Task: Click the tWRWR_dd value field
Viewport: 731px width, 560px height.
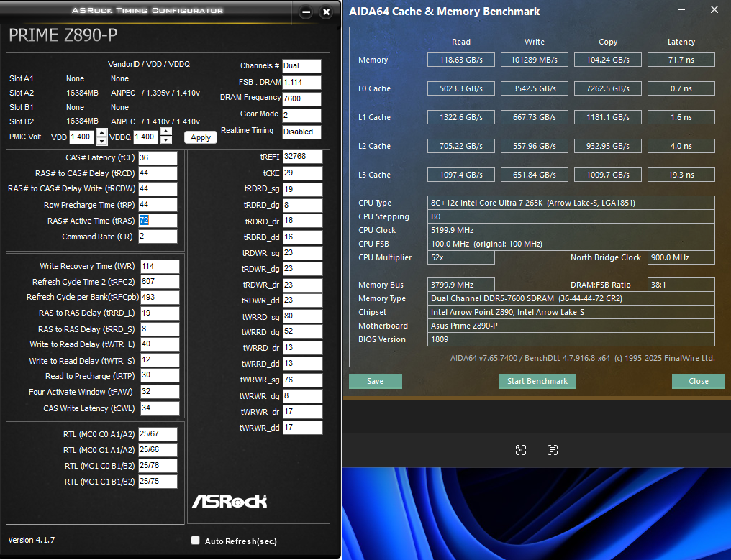Action: point(303,428)
